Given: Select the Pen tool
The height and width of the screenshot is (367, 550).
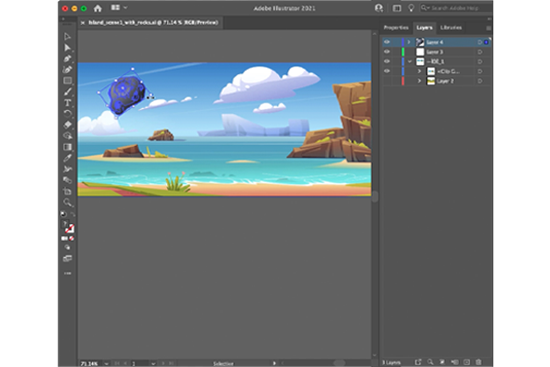Looking at the screenshot, I should [x=67, y=59].
